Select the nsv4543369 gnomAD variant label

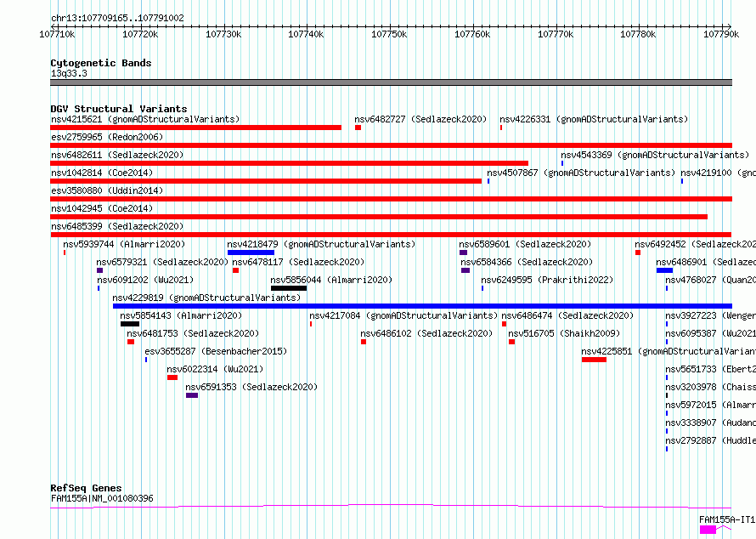tap(655, 155)
